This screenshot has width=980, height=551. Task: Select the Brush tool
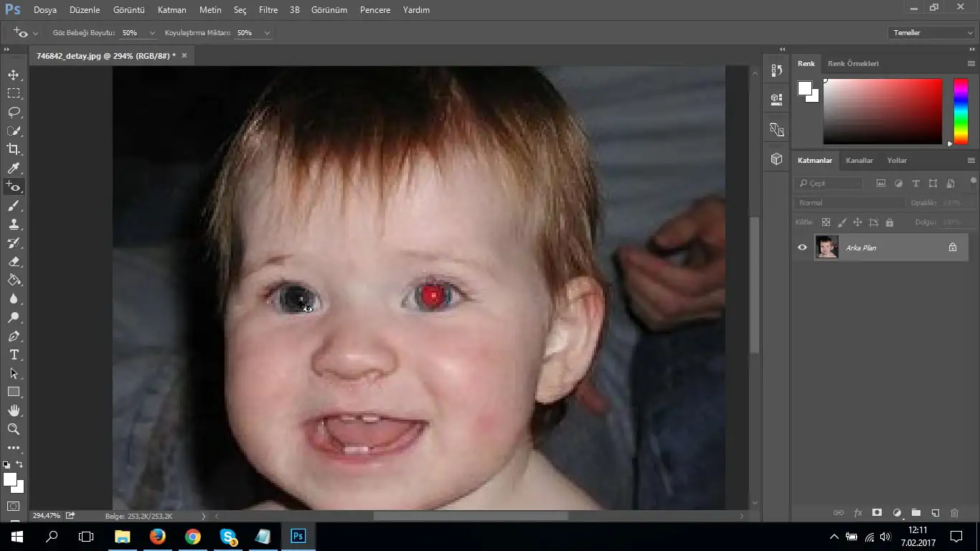point(14,206)
